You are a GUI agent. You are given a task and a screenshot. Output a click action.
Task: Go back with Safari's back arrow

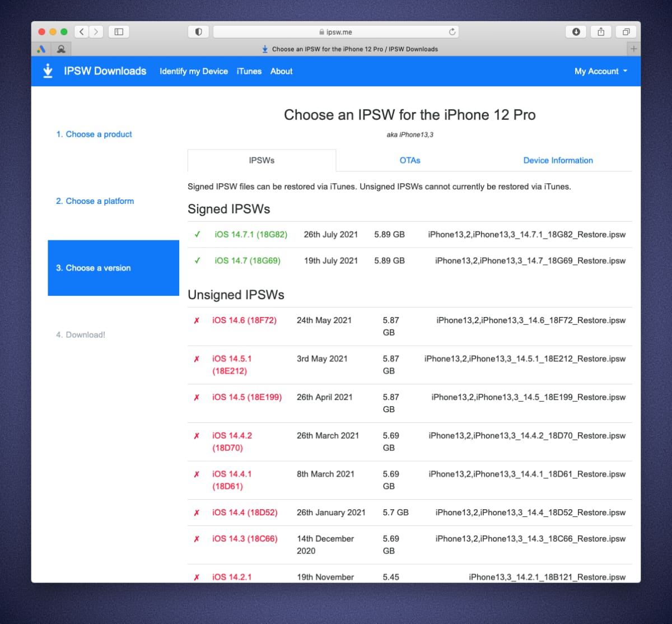coord(82,32)
